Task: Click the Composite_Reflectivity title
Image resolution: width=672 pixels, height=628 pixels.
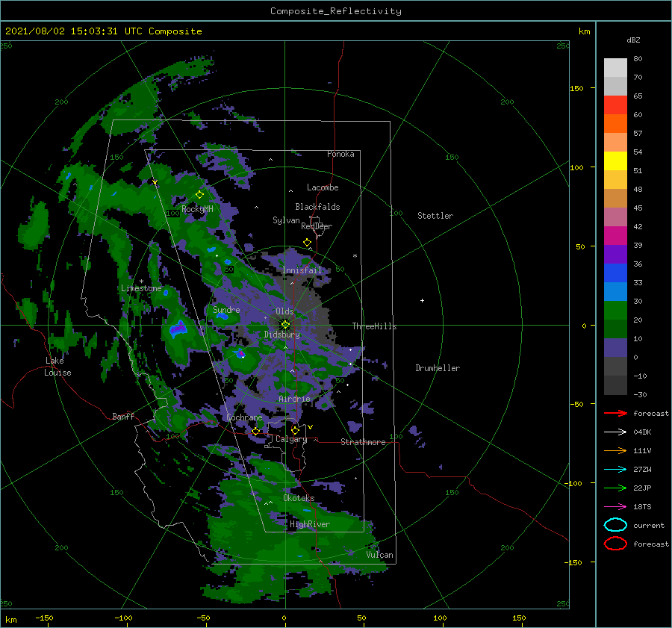Action: 335,11
